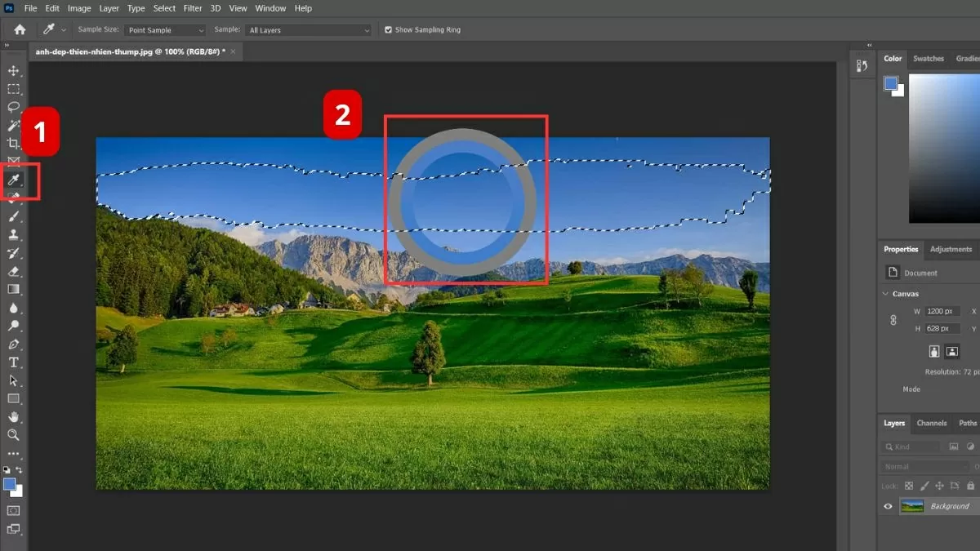The height and width of the screenshot is (551, 980).
Task: Click the foreground color swatch in Color panel
Action: tap(890, 83)
